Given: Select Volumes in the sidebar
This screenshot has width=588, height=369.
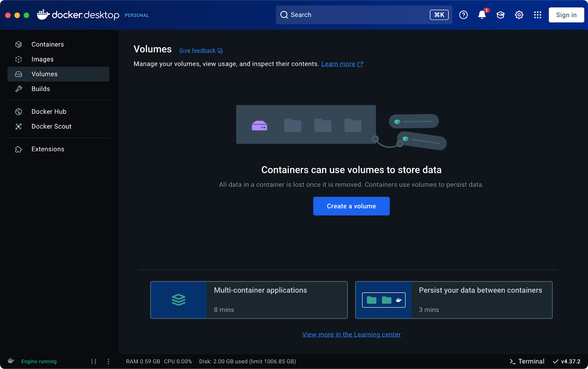Looking at the screenshot, I should tap(58, 74).
